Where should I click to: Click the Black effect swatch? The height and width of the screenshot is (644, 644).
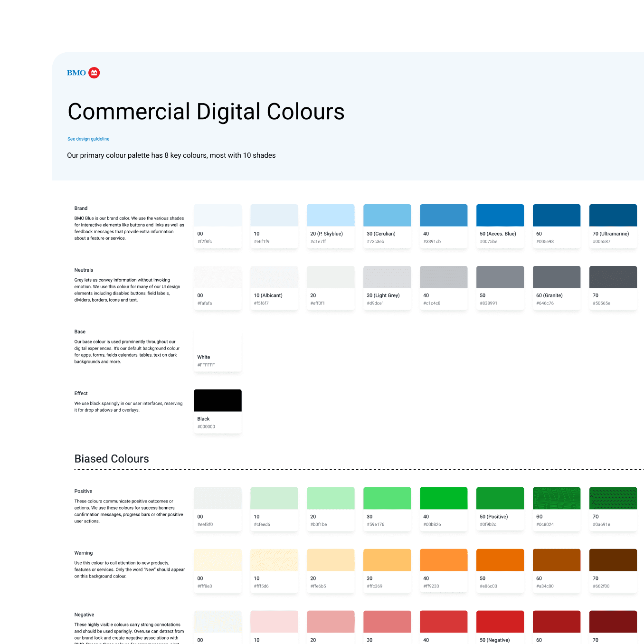click(218, 400)
